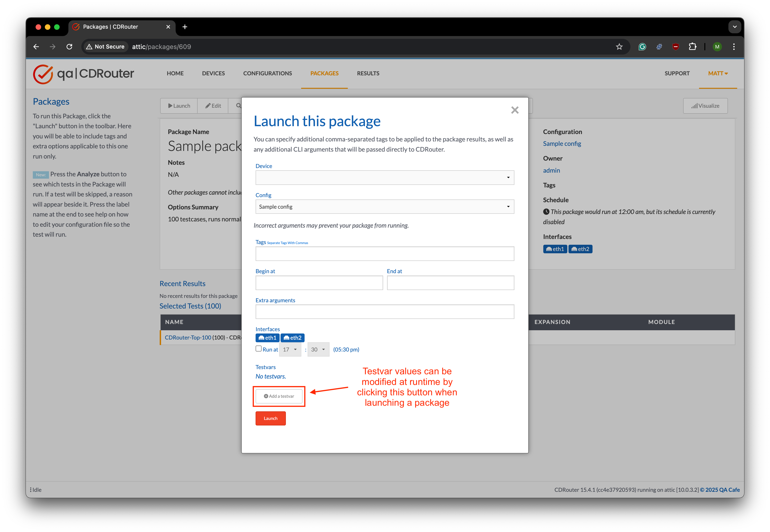This screenshot has height=532, width=770.
Task: Click the Packages sidebar heading
Action: pyautogui.click(x=51, y=101)
